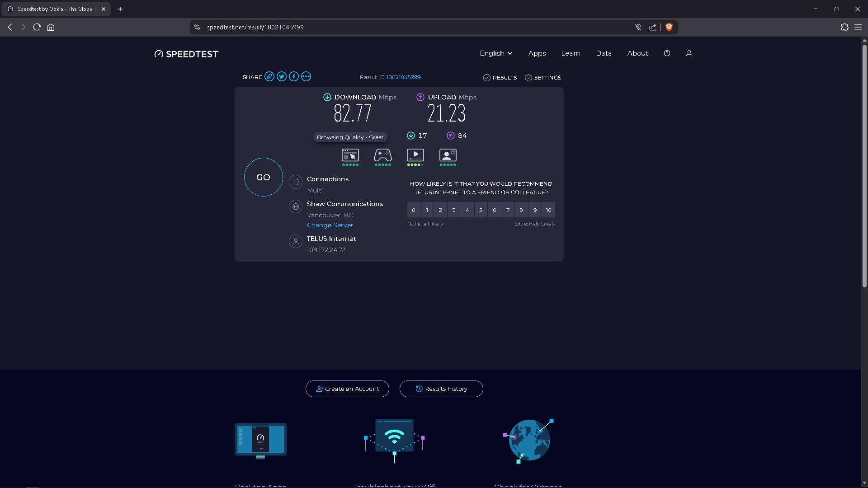Share result on Facebook
The height and width of the screenshot is (488, 868).
[x=294, y=76]
